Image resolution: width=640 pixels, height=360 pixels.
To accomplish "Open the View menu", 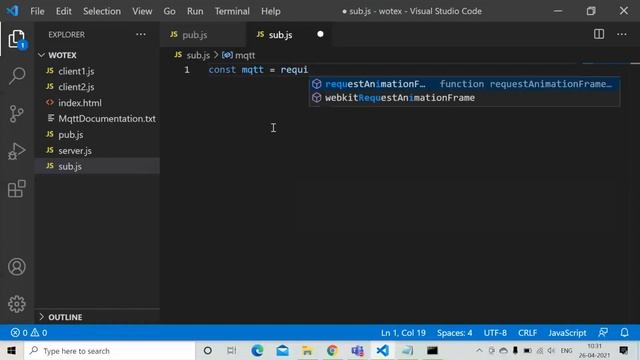I will point(142,11).
